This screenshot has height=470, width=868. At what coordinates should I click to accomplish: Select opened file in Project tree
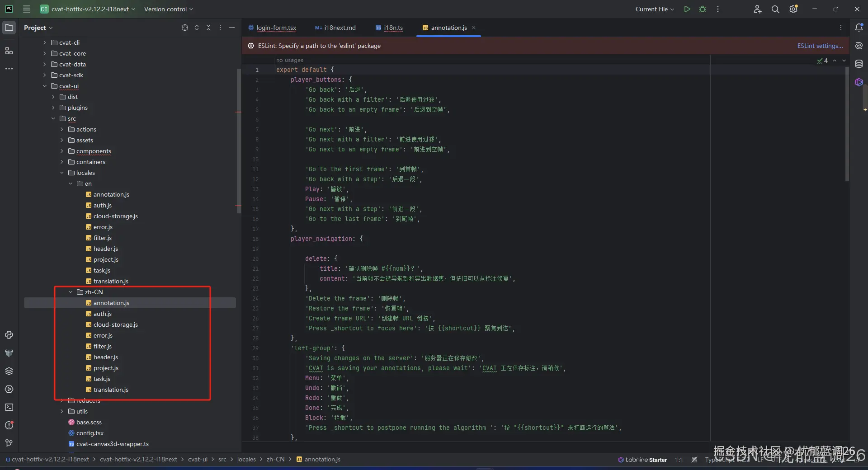(x=185, y=28)
